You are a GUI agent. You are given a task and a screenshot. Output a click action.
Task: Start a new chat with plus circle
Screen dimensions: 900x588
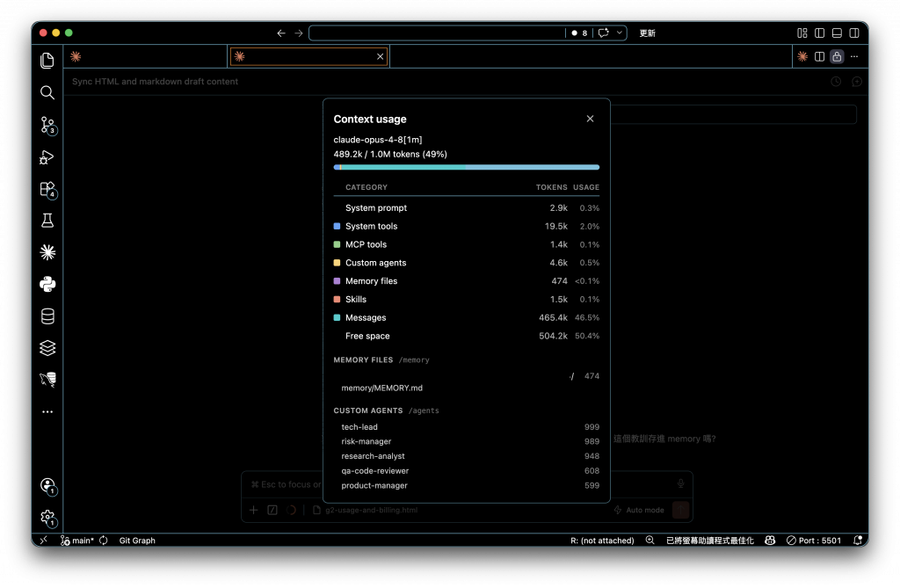click(856, 82)
